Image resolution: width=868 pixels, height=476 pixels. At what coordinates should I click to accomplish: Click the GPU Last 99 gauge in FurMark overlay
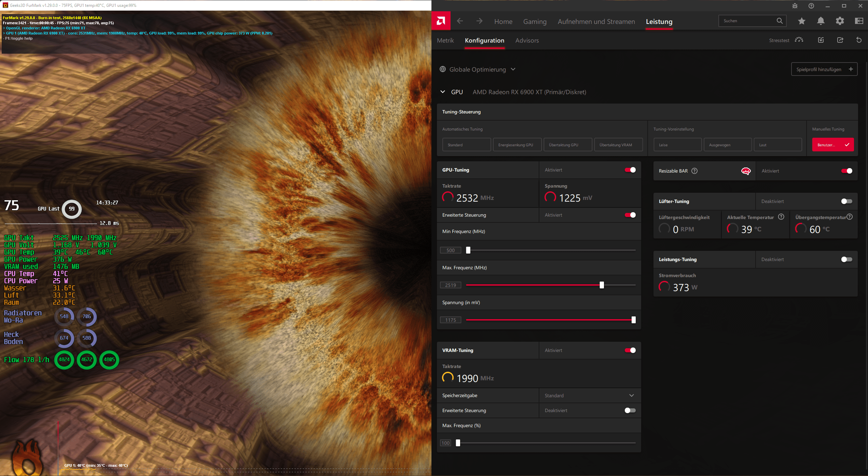pos(71,209)
